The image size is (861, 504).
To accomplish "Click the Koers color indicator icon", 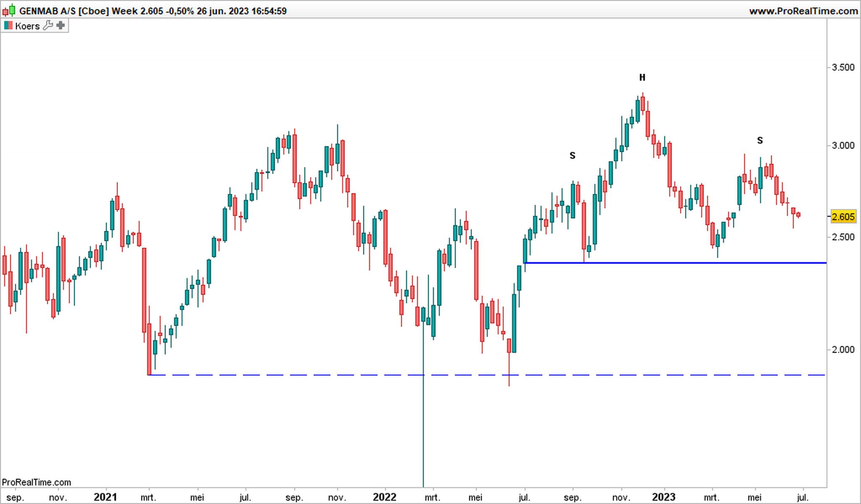I will coord(8,26).
